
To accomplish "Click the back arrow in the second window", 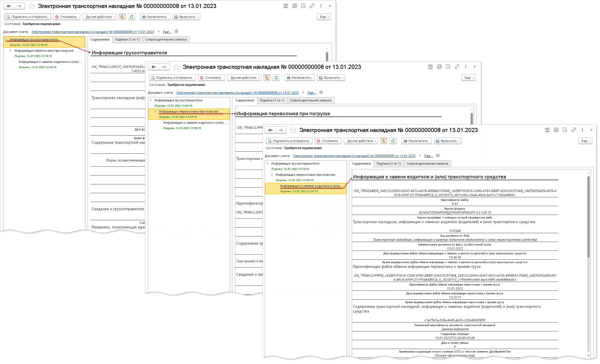I will (x=154, y=67).
